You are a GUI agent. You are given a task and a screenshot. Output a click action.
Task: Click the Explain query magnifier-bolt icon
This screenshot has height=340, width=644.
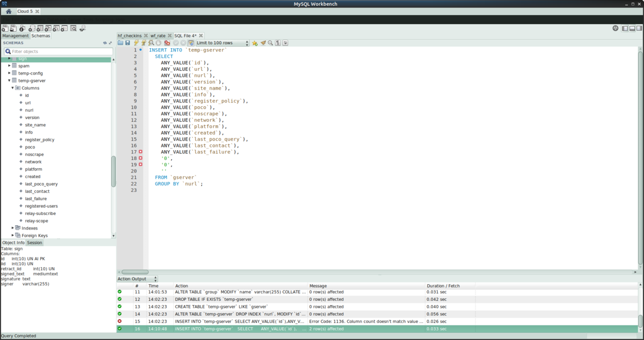(151, 43)
